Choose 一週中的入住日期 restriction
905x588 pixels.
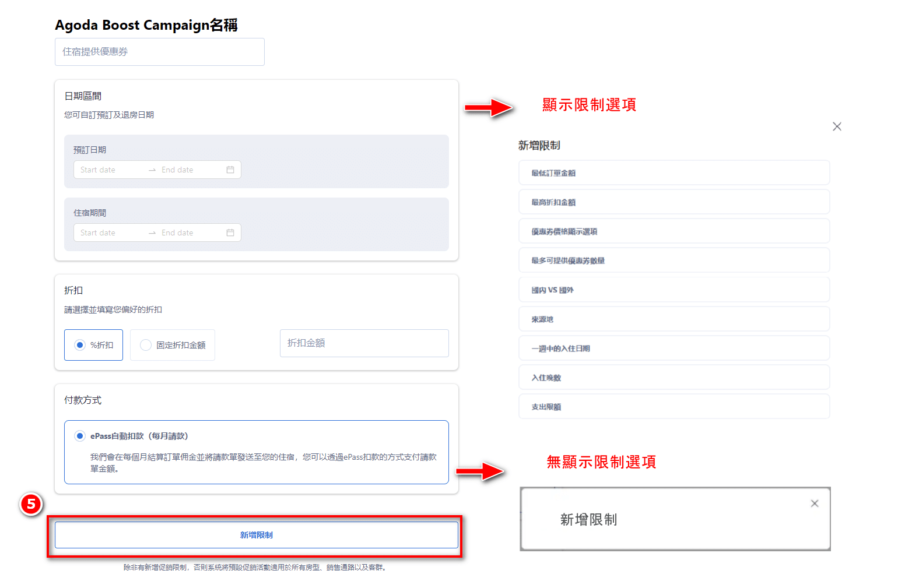(x=674, y=348)
